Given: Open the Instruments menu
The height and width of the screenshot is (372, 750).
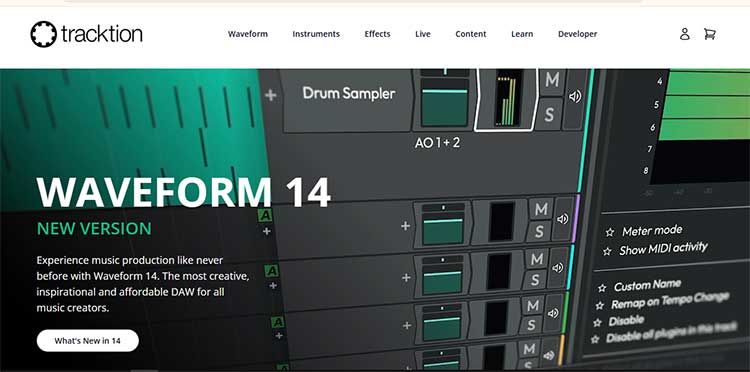Looking at the screenshot, I should coord(316,34).
